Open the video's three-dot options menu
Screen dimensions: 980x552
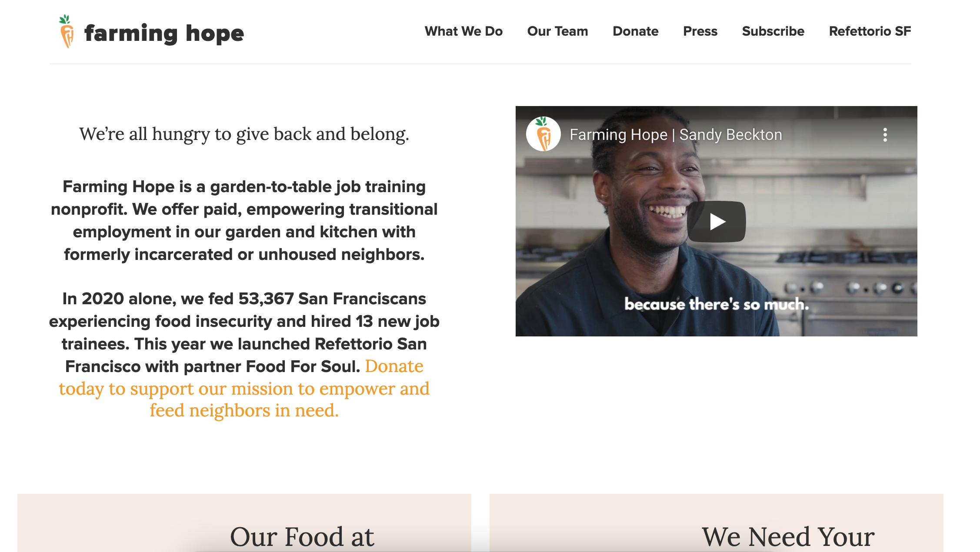coord(885,135)
